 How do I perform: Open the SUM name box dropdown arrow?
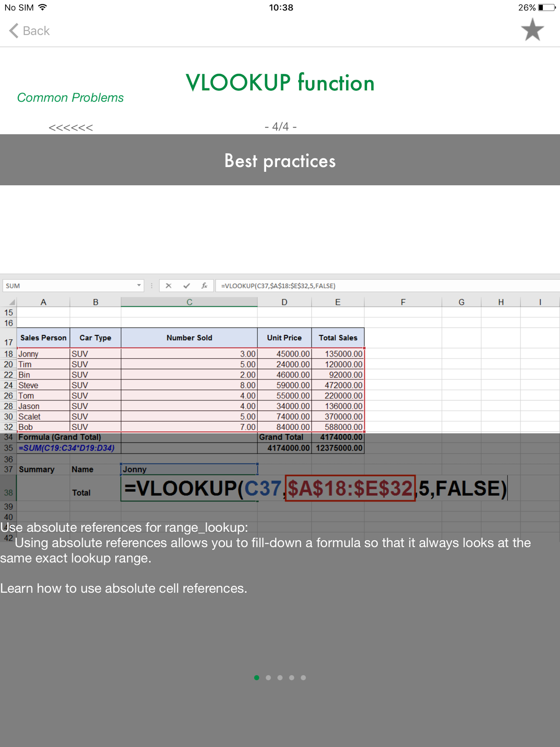click(139, 286)
